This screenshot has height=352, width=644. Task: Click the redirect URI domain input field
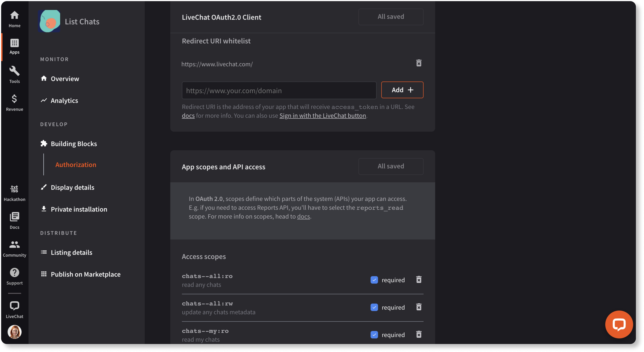[x=279, y=90]
